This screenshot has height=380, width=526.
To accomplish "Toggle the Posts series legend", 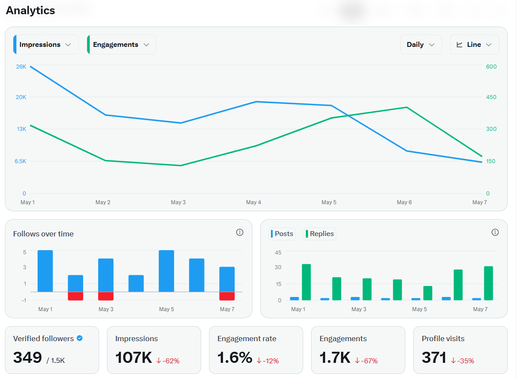I will point(282,234).
